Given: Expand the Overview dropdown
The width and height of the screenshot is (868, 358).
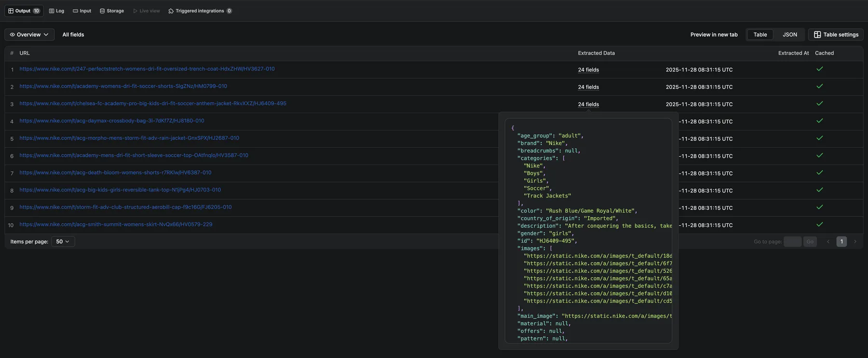Looking at the screenshot, I should tap(29, 35).
